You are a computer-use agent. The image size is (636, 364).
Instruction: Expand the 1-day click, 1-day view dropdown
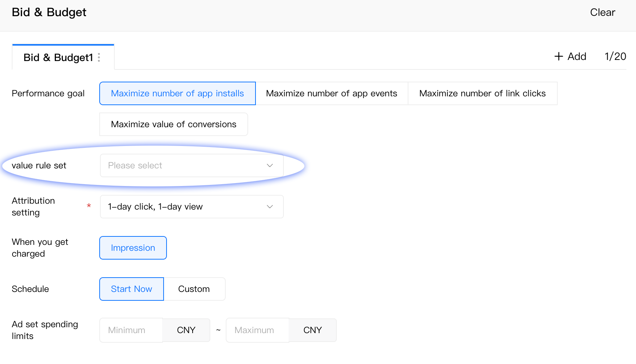click(184, 207)
